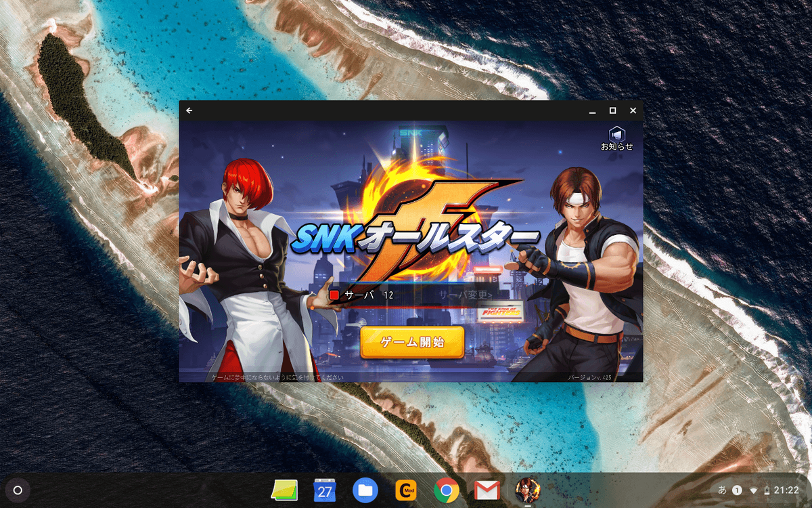
Task: Open the yellow notes app in shelf
Action: pos(284,490)
